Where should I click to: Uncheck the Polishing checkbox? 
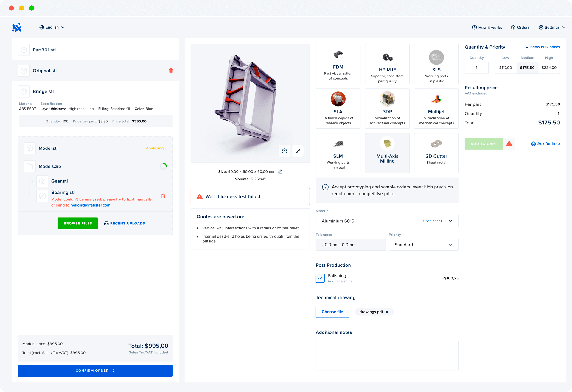(x=320, y=278)
